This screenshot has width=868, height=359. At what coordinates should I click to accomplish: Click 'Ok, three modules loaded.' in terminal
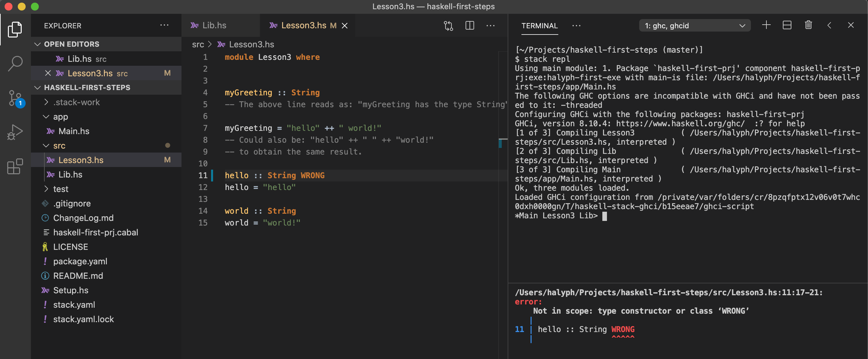572,188
